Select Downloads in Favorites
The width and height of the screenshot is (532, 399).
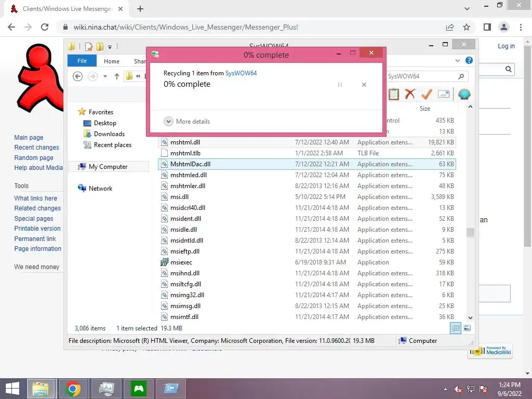(109, 134)
